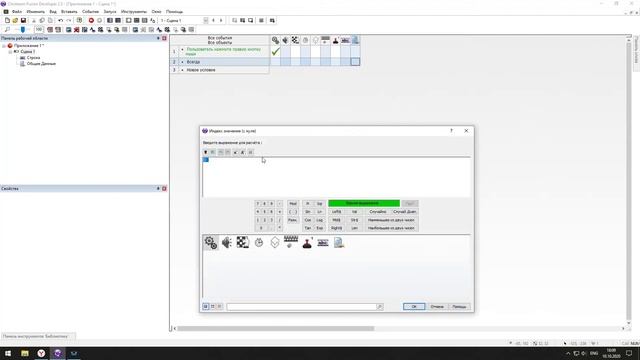
Task: Click the horizontal scrollbar under event editor
Action: coord(276,328)
